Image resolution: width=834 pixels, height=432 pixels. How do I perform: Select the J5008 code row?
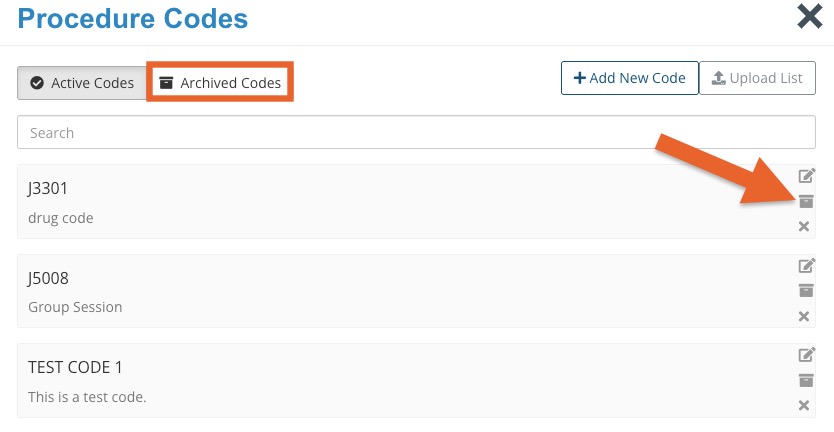click(x=416, y=291)
